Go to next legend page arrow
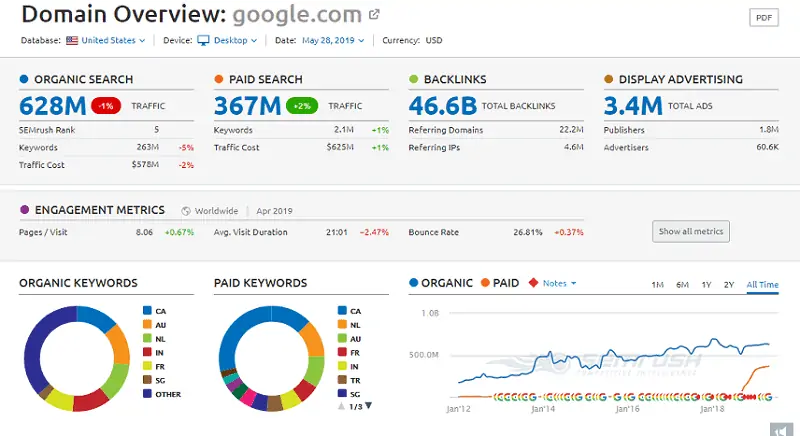The image size is (800, 436). (368, 406)
